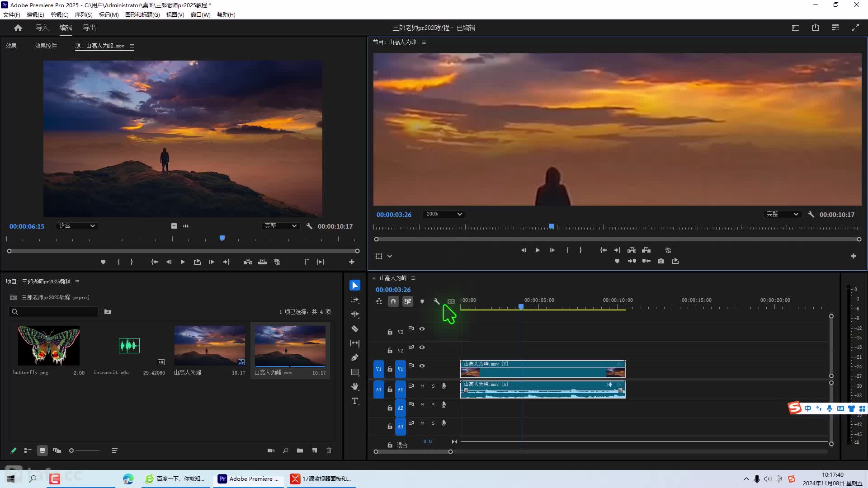Open the 剪辑(C) menu

pyautogui.click(x=60, y=15)
